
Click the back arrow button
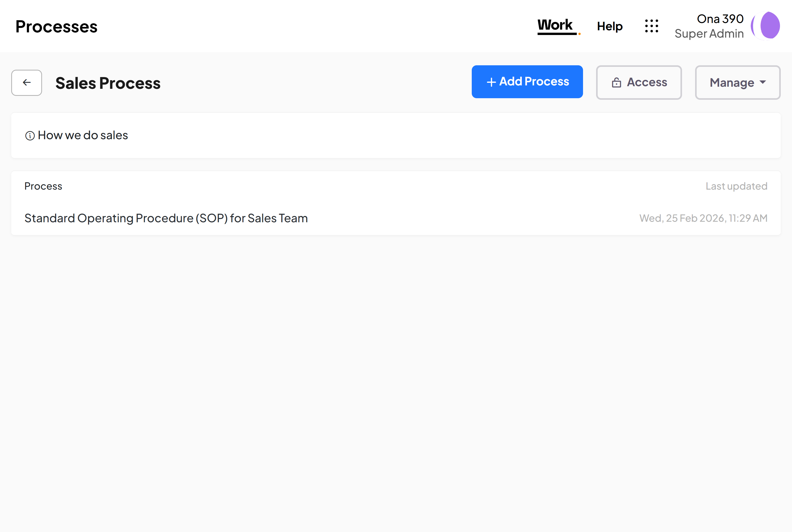tap(26, 83)
